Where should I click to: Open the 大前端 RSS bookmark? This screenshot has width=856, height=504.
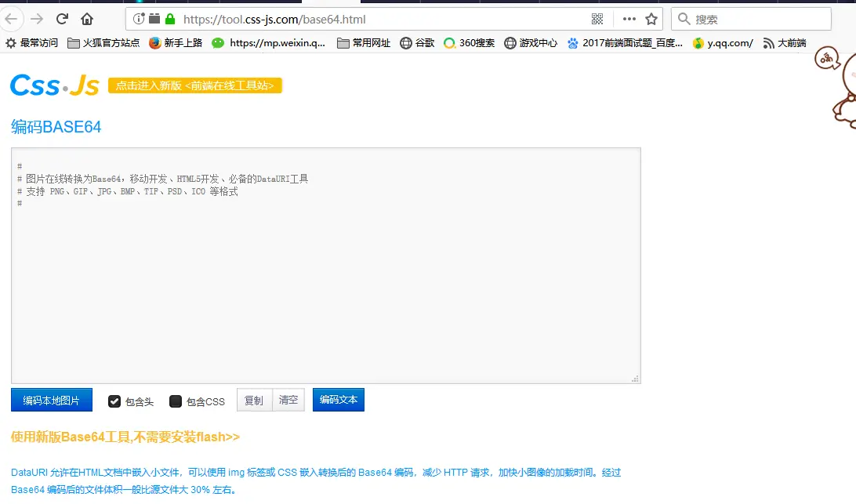785,42
